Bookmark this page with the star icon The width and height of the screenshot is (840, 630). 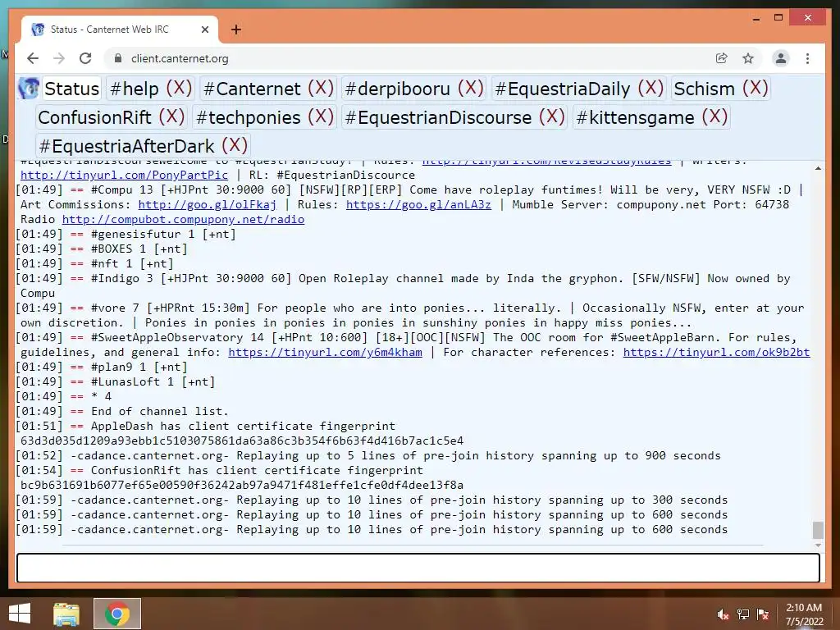[x=748, y=58]
